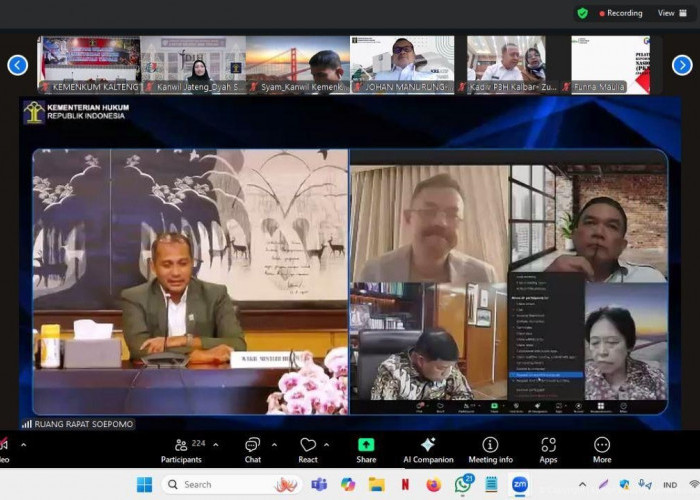Click the green encryption shield icon
Screen dimensions: 700x500
[x=582, y=13]
